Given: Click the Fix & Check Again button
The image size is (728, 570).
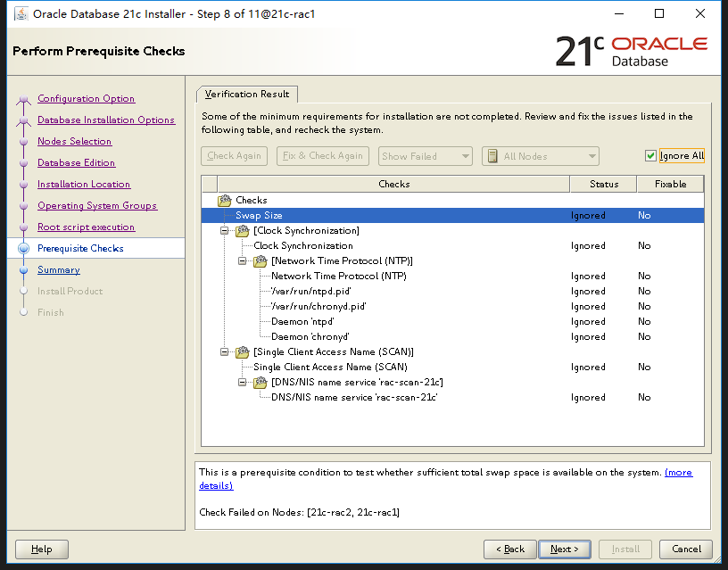Looking at the screenshot, I should click(323, 156).
